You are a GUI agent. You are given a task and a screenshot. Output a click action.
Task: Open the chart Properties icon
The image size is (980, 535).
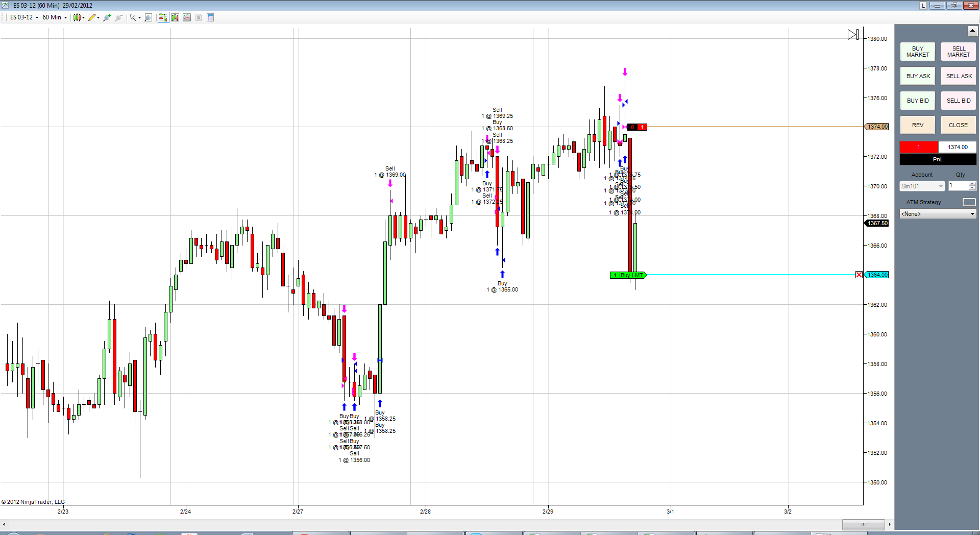210,17
